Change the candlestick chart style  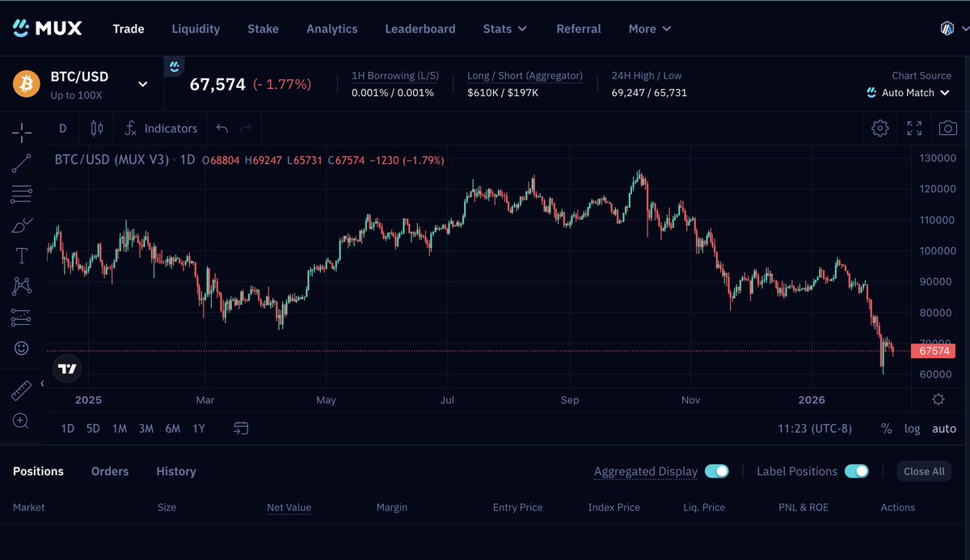point(97,128)
